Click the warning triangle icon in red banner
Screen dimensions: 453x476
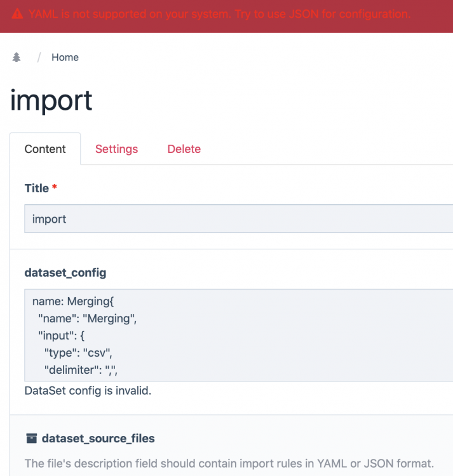pos(17,13)
